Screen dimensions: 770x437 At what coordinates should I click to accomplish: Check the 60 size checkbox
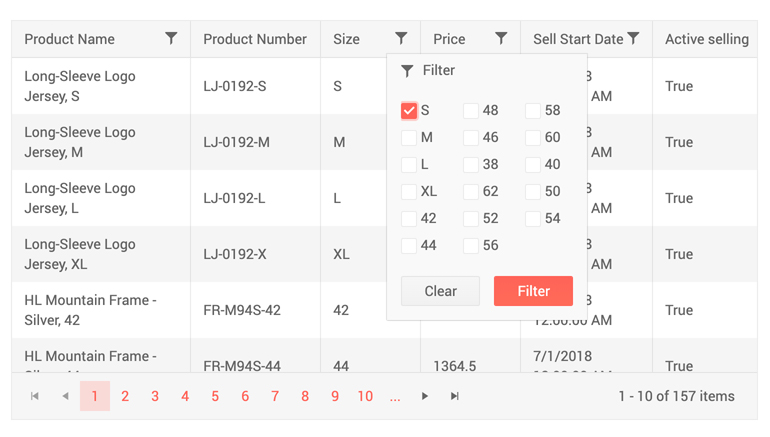click(x=533, y=137)
